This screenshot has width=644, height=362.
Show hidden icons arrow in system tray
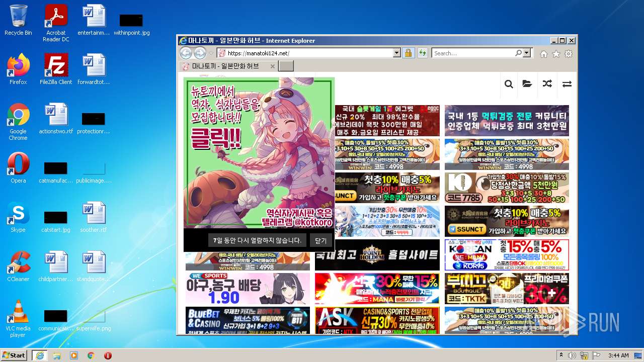(x=561, y=355)
